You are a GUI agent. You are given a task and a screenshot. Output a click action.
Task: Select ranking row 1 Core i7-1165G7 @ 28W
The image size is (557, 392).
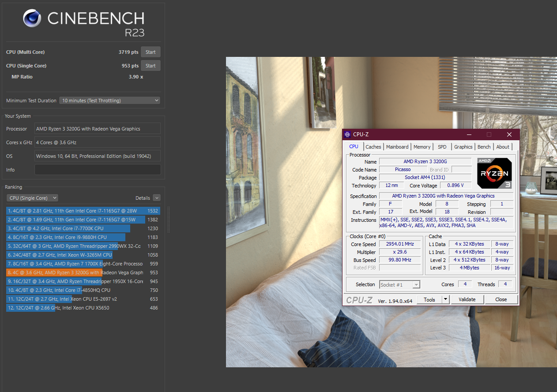(x=83, y=211)
